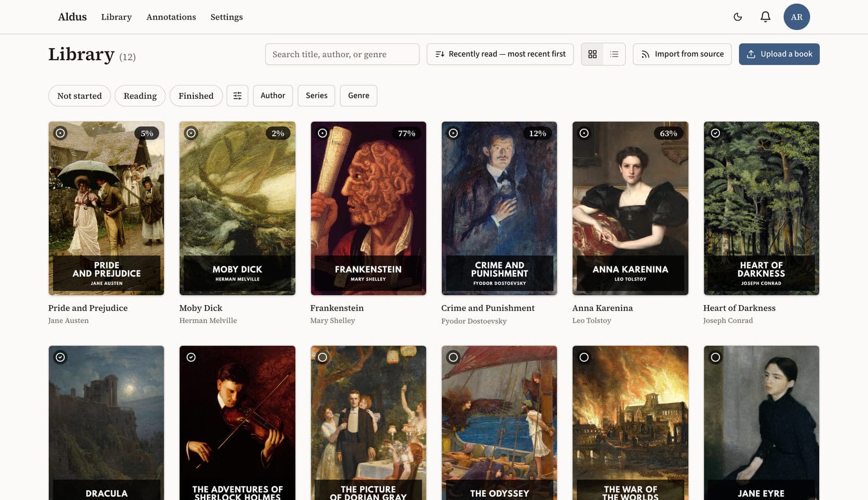The width and height of the screenshot is (868, 500).
Task: Switch to grid view
Action: [592, 54]
